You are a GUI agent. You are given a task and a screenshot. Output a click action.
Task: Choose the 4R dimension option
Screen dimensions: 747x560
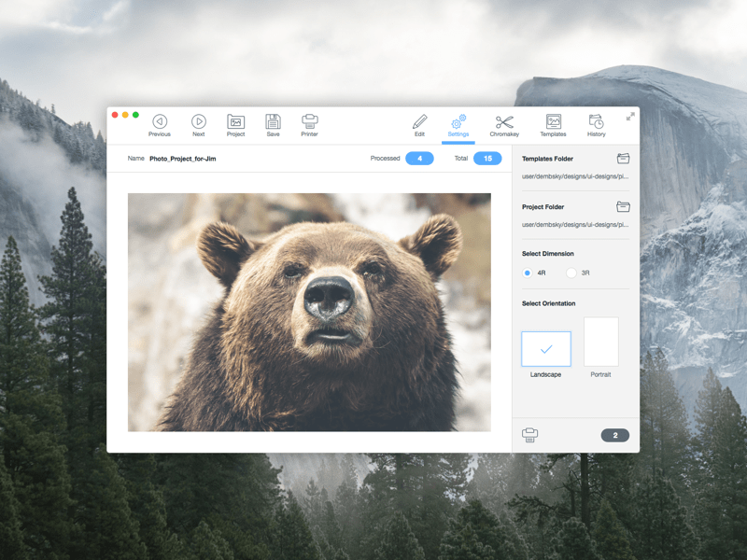pyautogui.click(x=528, y=273)
